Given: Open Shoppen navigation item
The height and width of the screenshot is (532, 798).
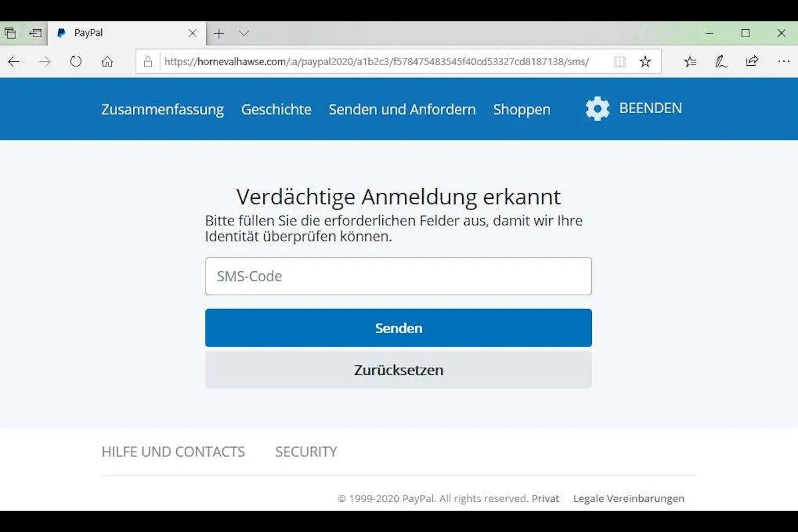Looking at the screenshot, I should pyautogui.click(x=522, y=110).
